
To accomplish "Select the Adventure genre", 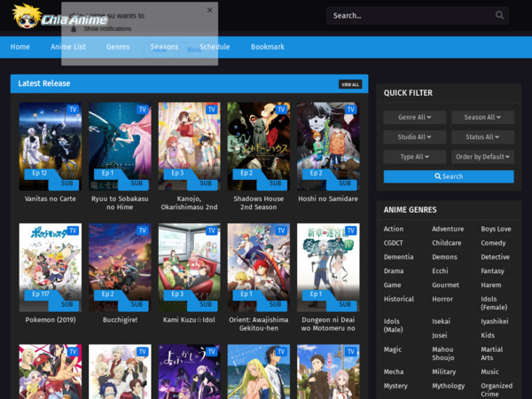I will tap(448, 229).
